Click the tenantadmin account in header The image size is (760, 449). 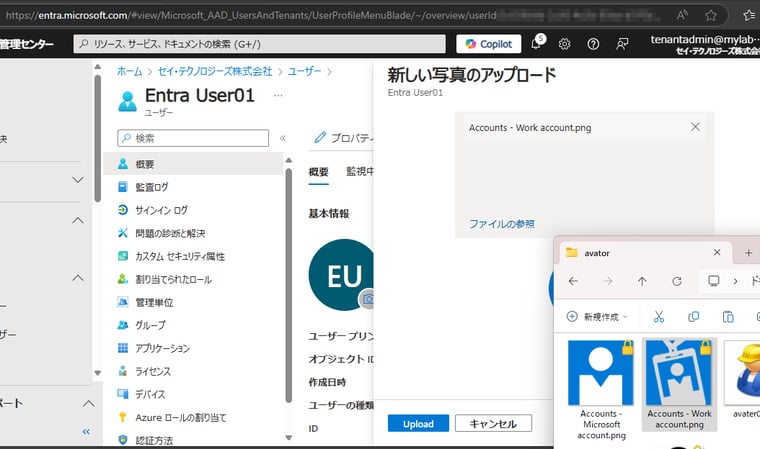click(705, 44)
